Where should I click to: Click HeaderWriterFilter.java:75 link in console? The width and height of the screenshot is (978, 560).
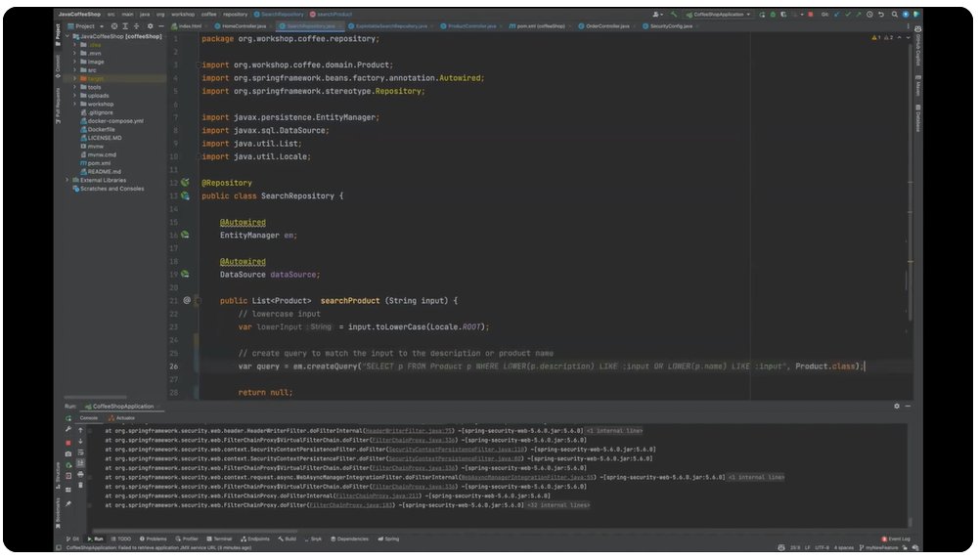tap(409, 431)
